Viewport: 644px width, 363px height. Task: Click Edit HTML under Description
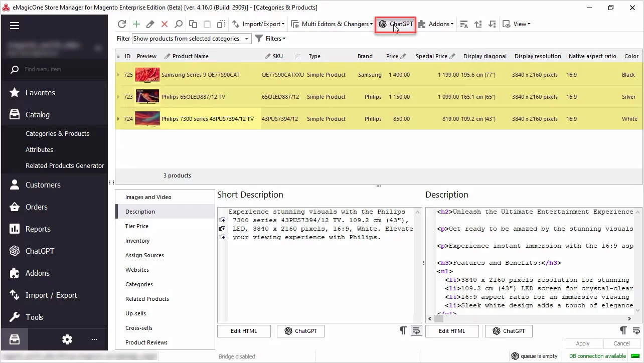click(452, 331)
